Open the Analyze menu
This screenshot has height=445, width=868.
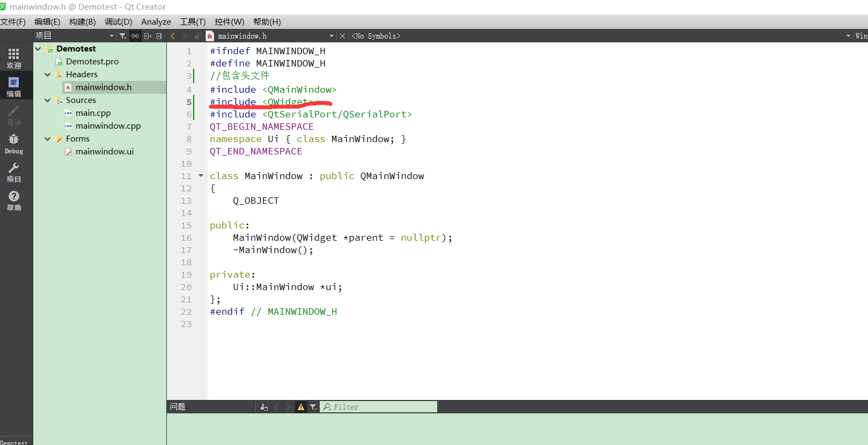tap(156, 22)
